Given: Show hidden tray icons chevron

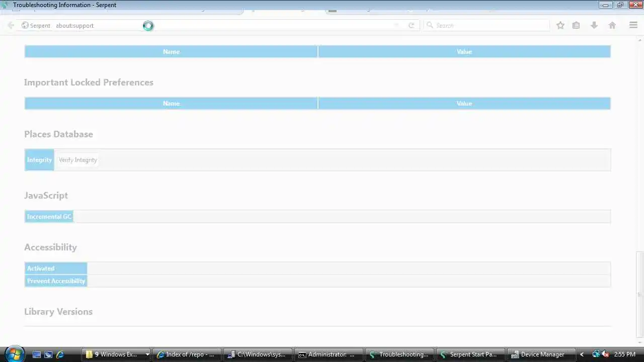Looking at the screenshot, I should point(582,354).
